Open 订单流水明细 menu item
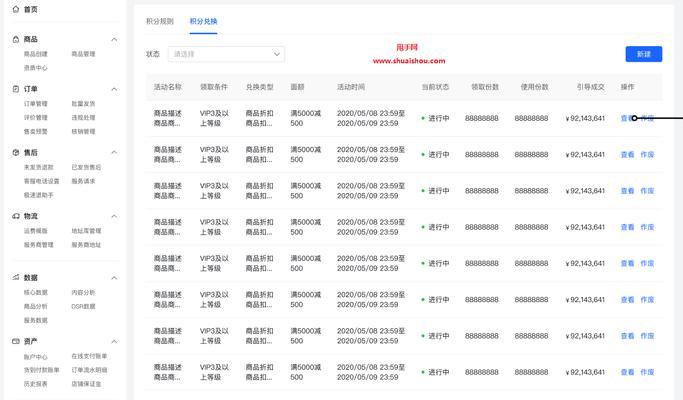 click(89, 370)
